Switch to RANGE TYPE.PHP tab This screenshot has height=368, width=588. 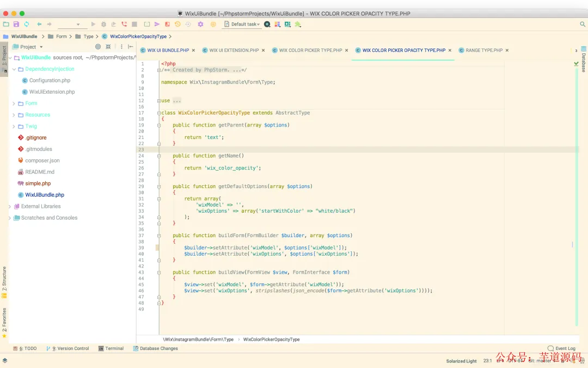click(483, 50)
